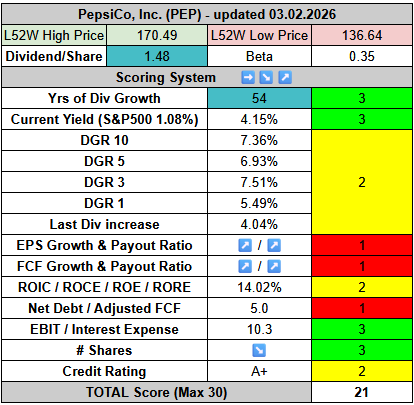
Task: Select the 'DGR 1' label
Action: 104,203
